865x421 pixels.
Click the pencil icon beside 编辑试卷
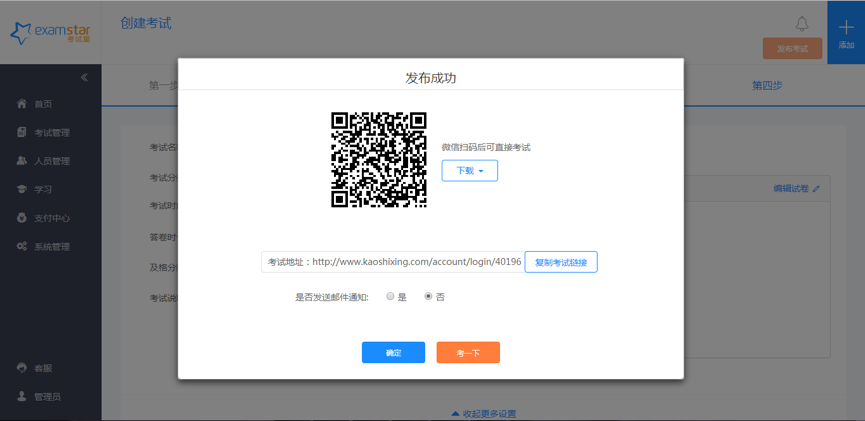[x=816, y=189]
